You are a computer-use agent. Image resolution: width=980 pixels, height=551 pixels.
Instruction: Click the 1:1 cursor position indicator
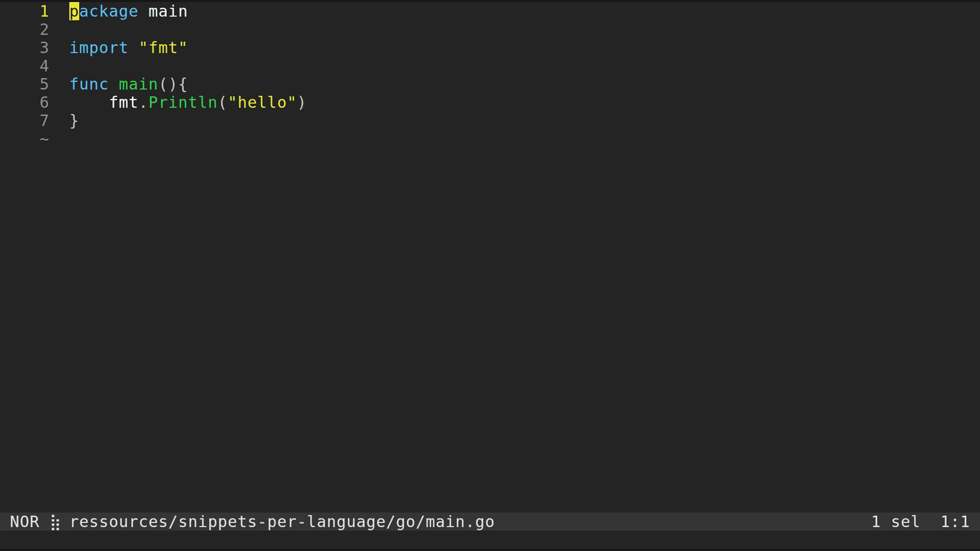[954, 522]
